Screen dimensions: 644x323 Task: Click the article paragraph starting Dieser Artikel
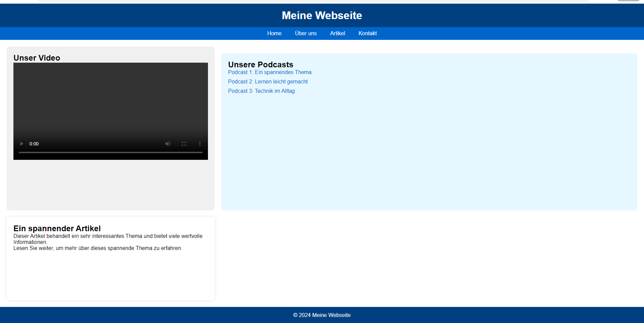tap(108, 239)
